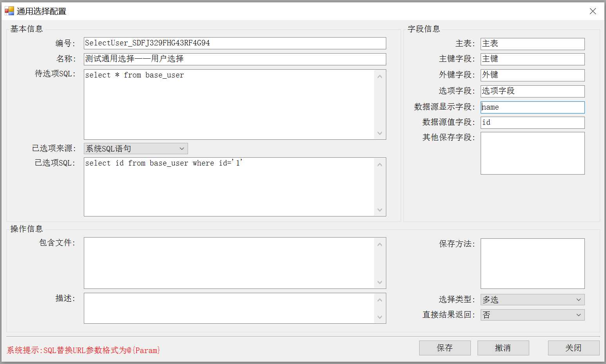The width and height of the screenshot is (606, 364).
Task: Click the 其他保存字段 label
Action: 449,137
